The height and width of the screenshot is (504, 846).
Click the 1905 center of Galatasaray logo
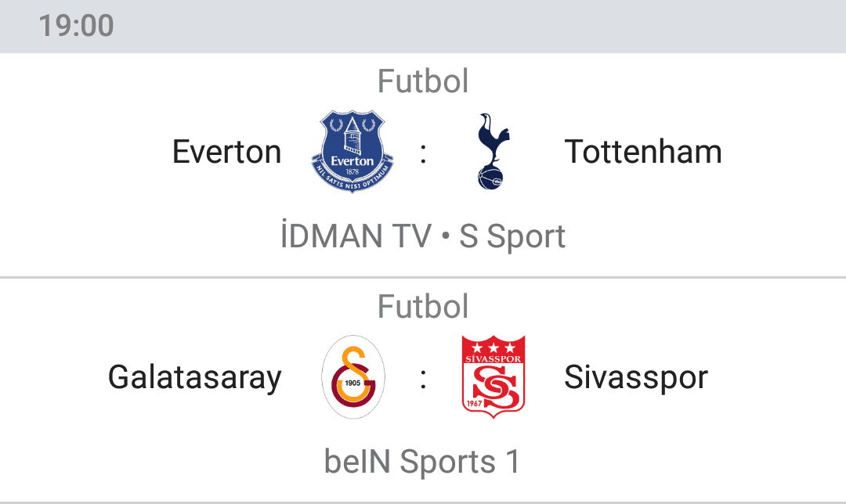[x=352, y=383]
